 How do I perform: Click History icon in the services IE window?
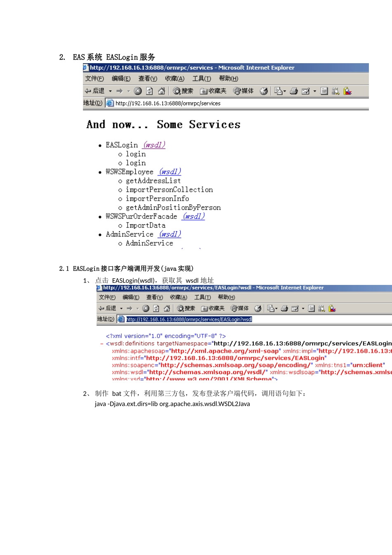pos(264,91)
